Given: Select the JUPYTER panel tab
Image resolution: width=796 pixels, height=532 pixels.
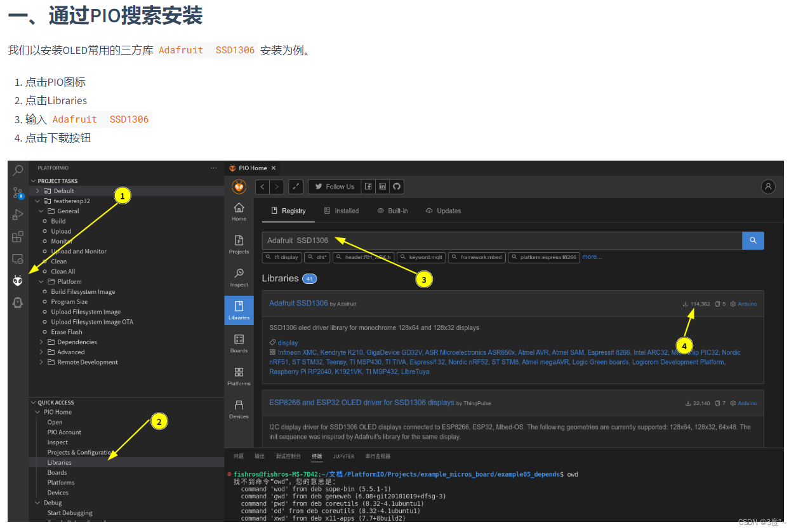Looking at the screenshot, I should [344, 456].
